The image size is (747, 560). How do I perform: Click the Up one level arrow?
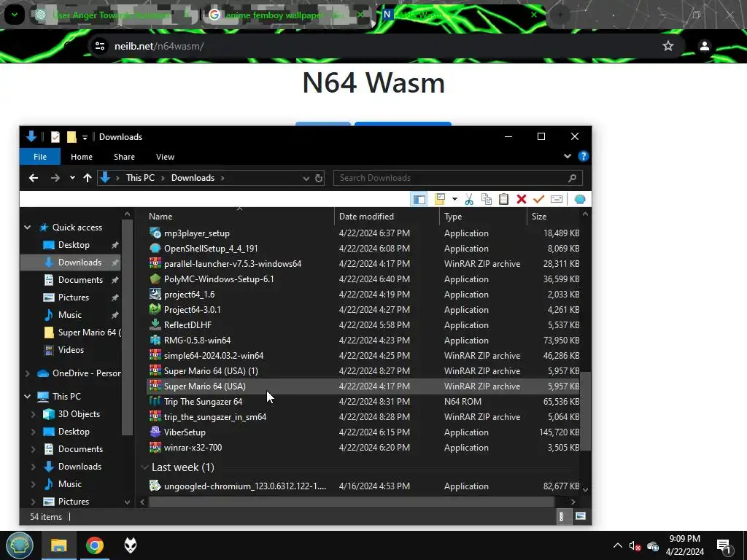coord(88,178)
